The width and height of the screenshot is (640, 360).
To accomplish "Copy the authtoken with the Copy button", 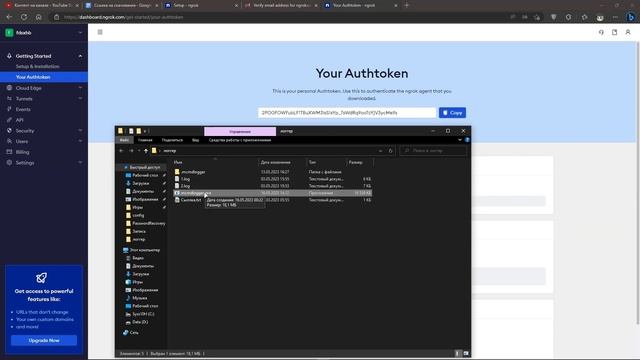I will point(452,113).
